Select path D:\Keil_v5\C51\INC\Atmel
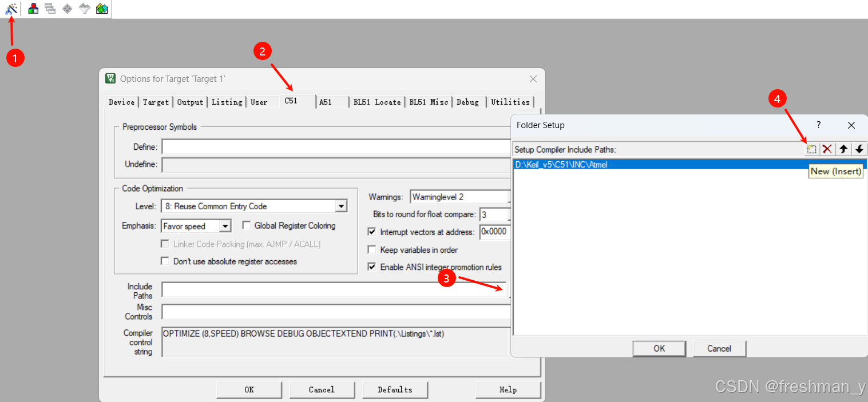 690,165
